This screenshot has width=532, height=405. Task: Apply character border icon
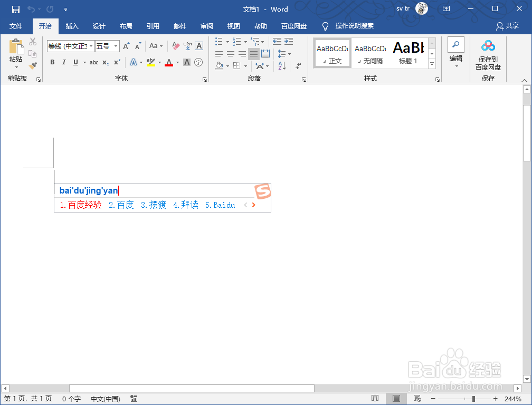click(x=199, y=46)
